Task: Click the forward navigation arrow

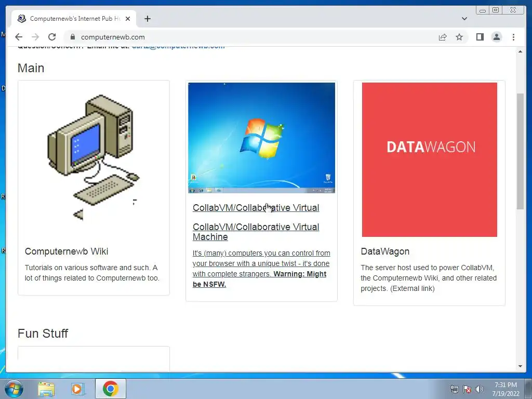Action: pyautogui.click(x=35, y=37)
